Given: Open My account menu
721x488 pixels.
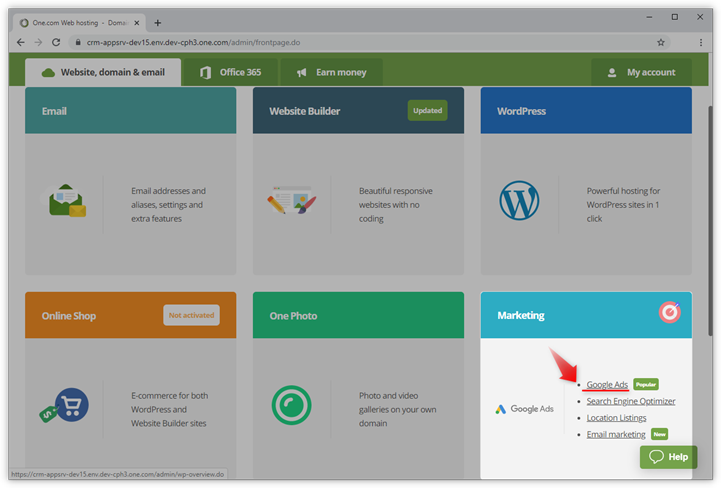Looking at the screenshot, I should (x=641, y=72).
